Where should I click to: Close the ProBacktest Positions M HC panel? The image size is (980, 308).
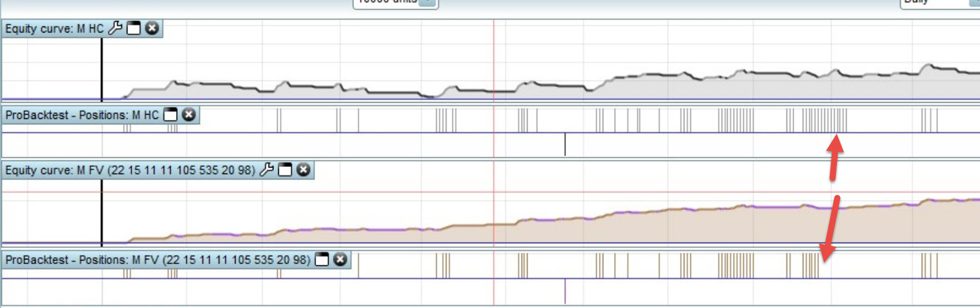click(x=189, y=114)
